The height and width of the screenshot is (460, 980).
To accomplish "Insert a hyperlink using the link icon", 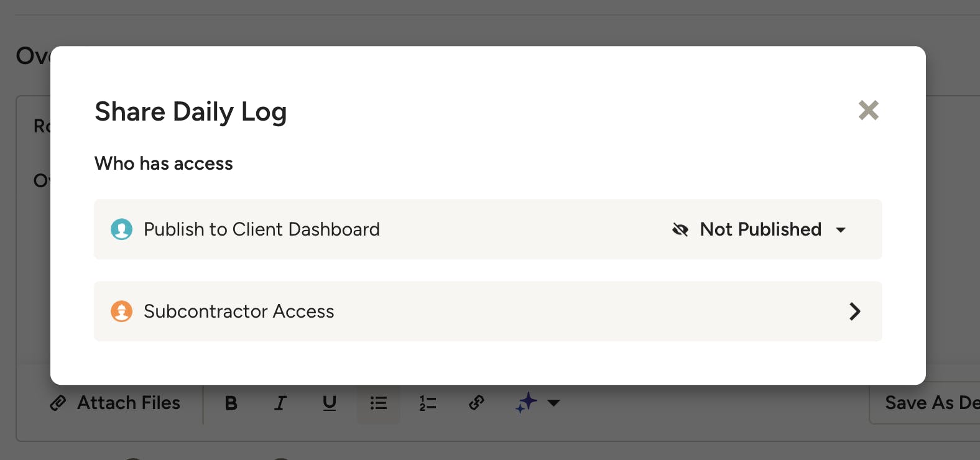I will [476, 403].
